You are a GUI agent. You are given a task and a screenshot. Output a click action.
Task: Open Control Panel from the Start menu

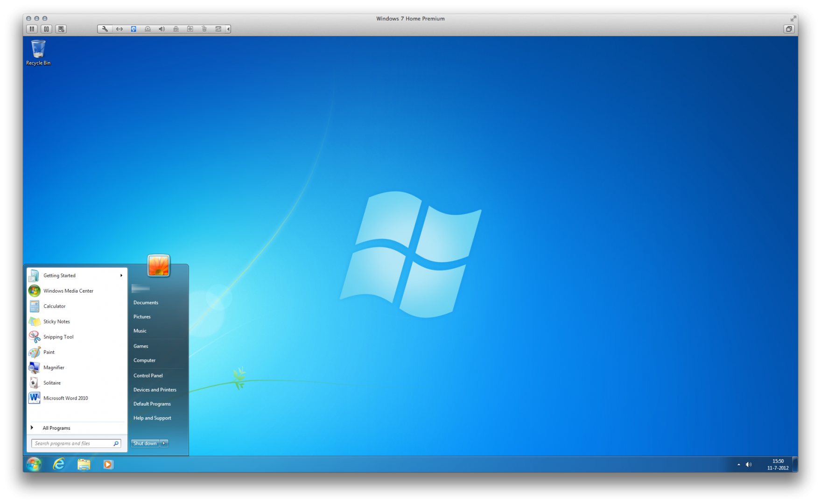[x=147, y=375]
